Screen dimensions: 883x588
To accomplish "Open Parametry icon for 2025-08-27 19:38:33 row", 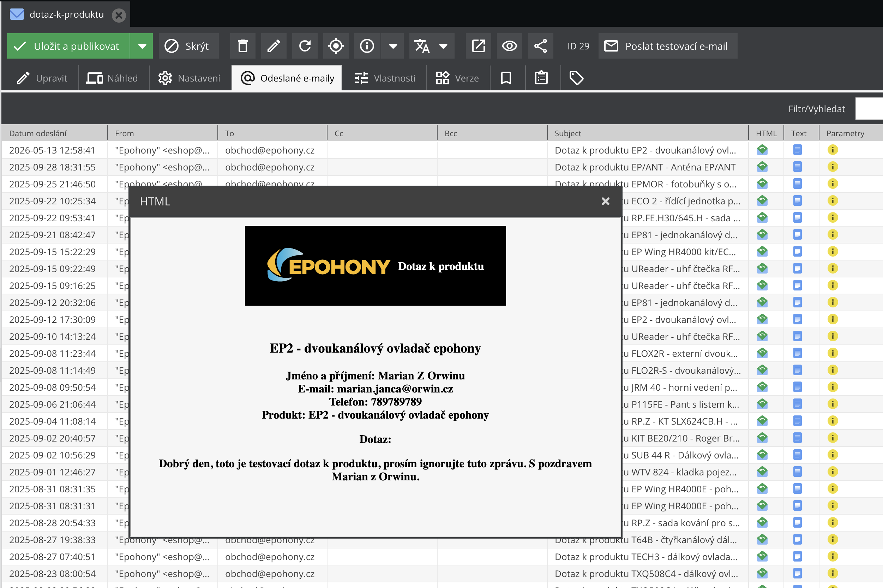I will pos(833,540).
